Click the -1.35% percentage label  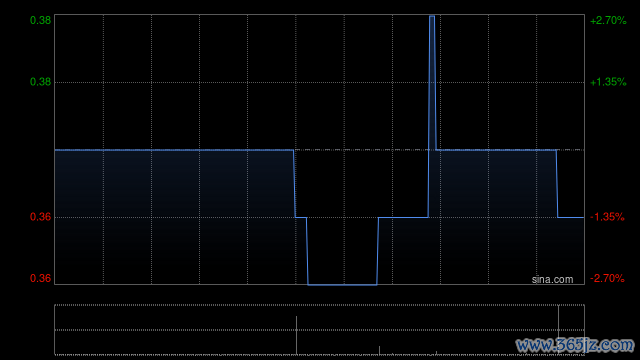click(x=607, y=217)
